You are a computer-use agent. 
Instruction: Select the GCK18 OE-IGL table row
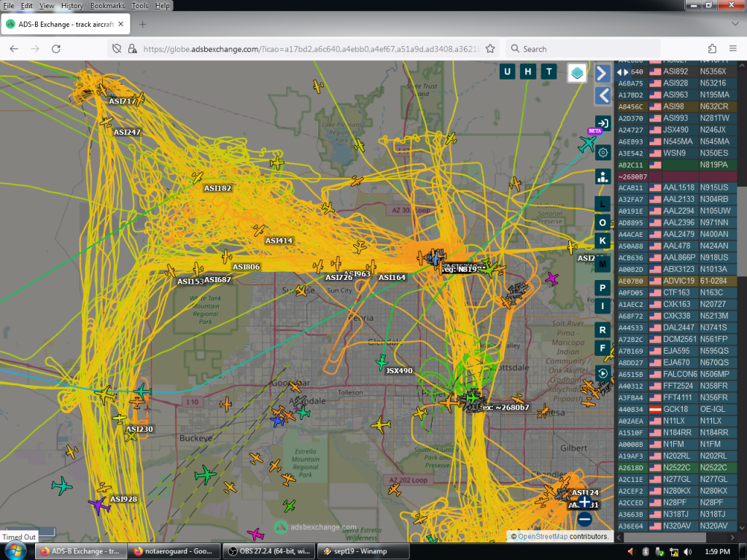click(676, 409)
